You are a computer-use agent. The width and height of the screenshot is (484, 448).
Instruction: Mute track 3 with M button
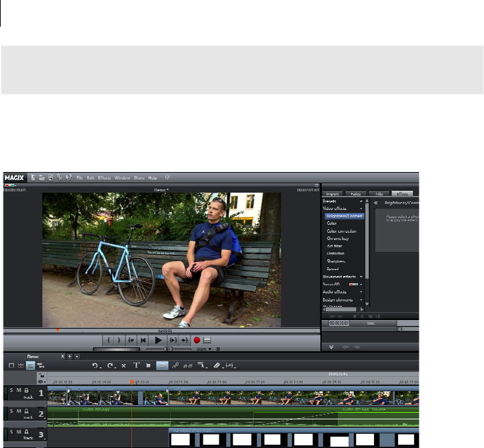pos(19,431)
